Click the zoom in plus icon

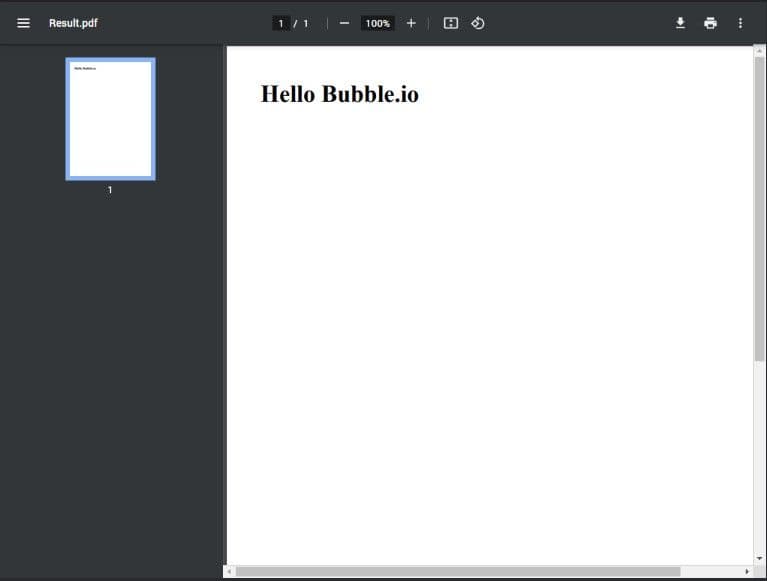tap(411, 23)
